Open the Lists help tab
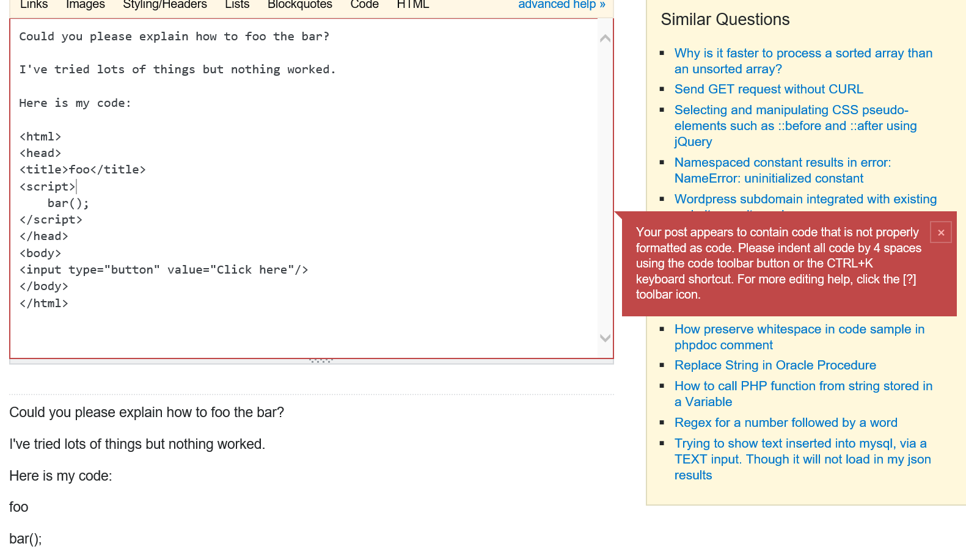 click(x=237, y=5)
